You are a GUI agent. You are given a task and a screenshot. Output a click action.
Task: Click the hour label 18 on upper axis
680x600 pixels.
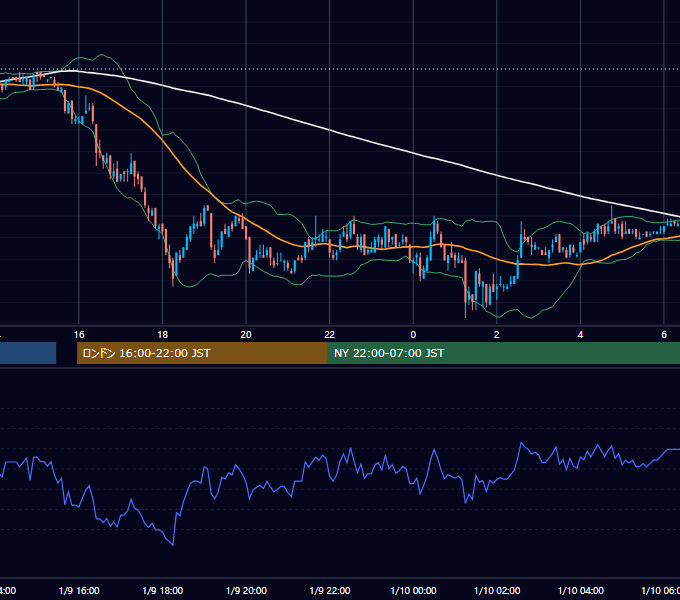tap(163, 334)
